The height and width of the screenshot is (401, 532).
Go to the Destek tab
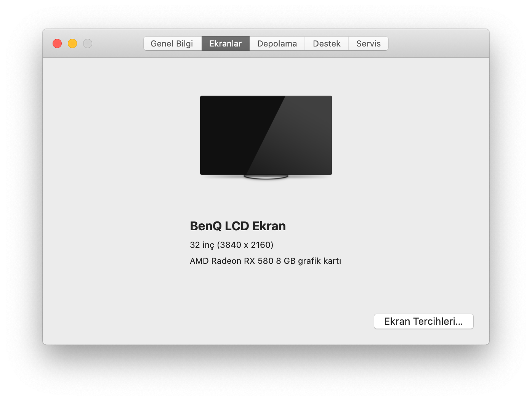[327, 43]
